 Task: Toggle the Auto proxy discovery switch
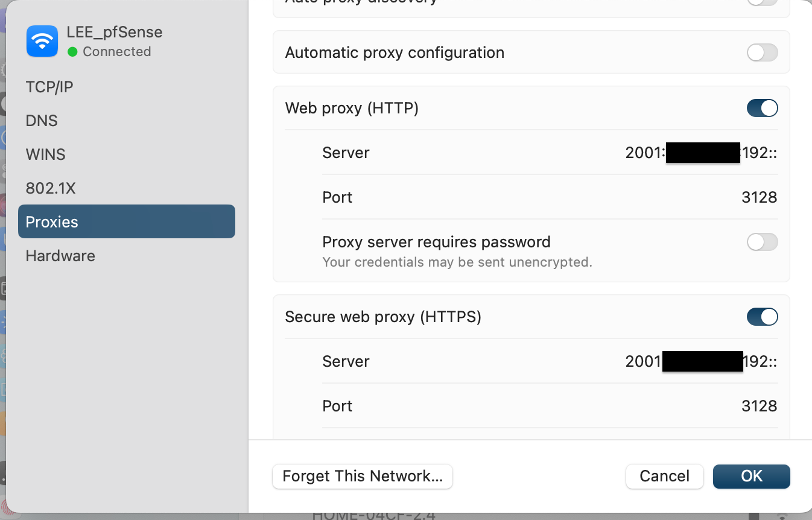[763, 2]
